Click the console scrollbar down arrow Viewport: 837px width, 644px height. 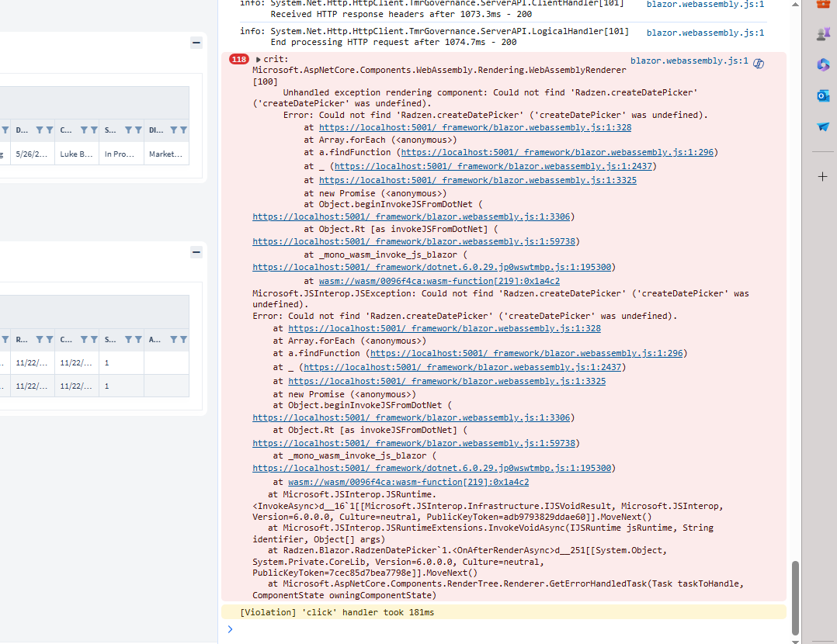(x=795, y=641)
